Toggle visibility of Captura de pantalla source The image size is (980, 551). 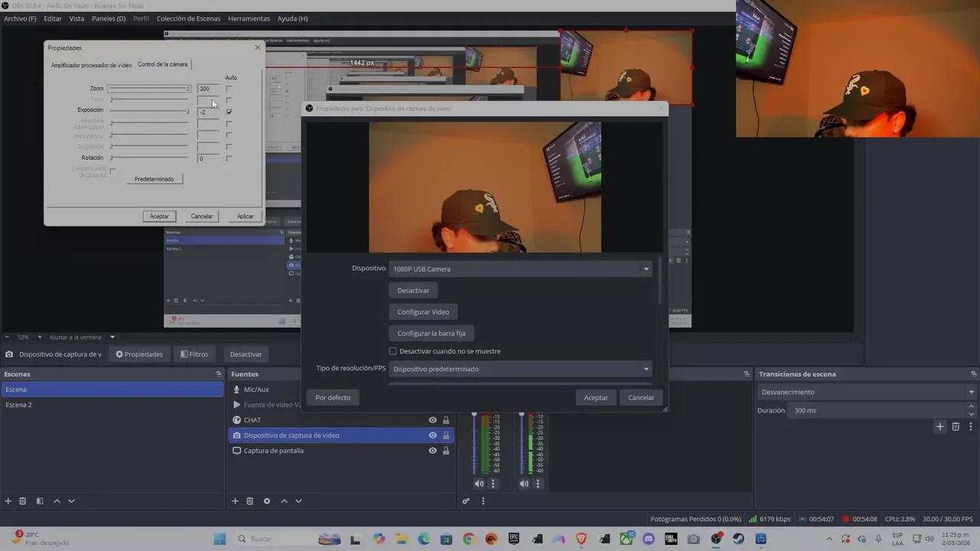[x=433, y=451]
